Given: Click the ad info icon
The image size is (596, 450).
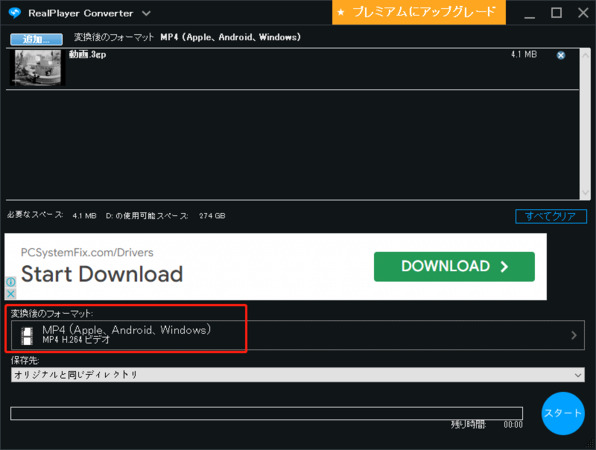Looking at the screenshot, I should 11,282.
